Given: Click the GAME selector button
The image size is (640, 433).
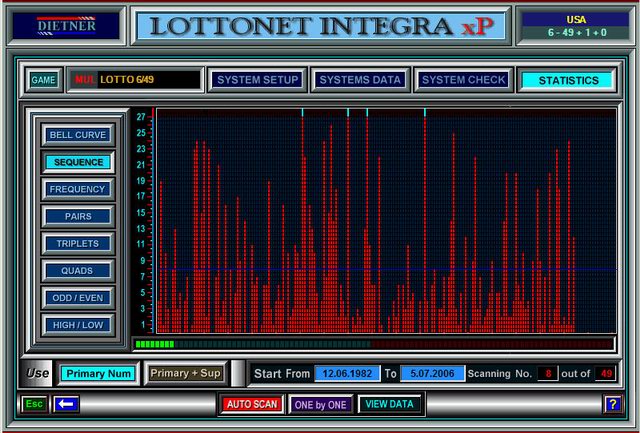Looking at the screenshot, I should click(x=43, y=80).
